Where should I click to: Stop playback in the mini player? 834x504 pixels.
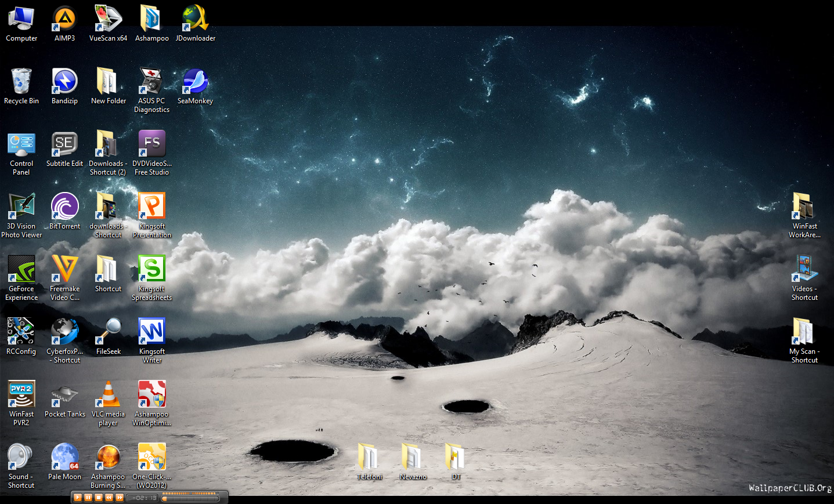point(99,498)
